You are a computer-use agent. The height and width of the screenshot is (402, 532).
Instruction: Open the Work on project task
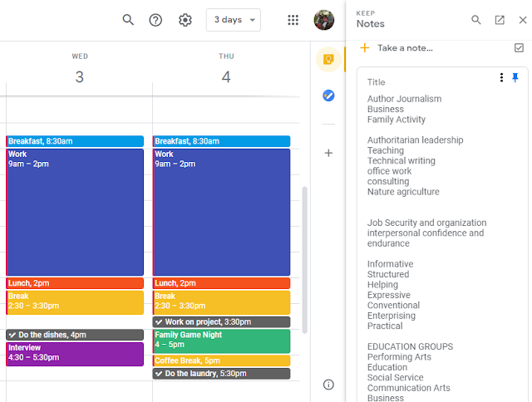coord(222,322)
